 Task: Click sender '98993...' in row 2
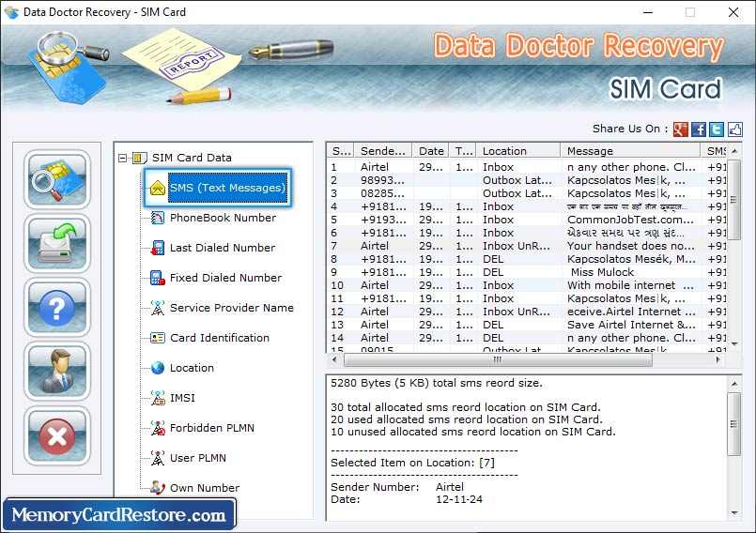[382, 180]
